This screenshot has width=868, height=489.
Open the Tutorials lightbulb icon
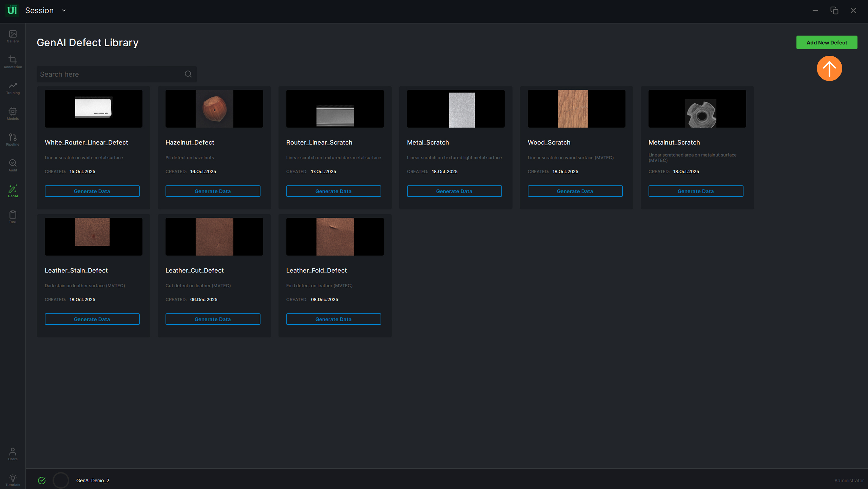click(x=13, y=480)
